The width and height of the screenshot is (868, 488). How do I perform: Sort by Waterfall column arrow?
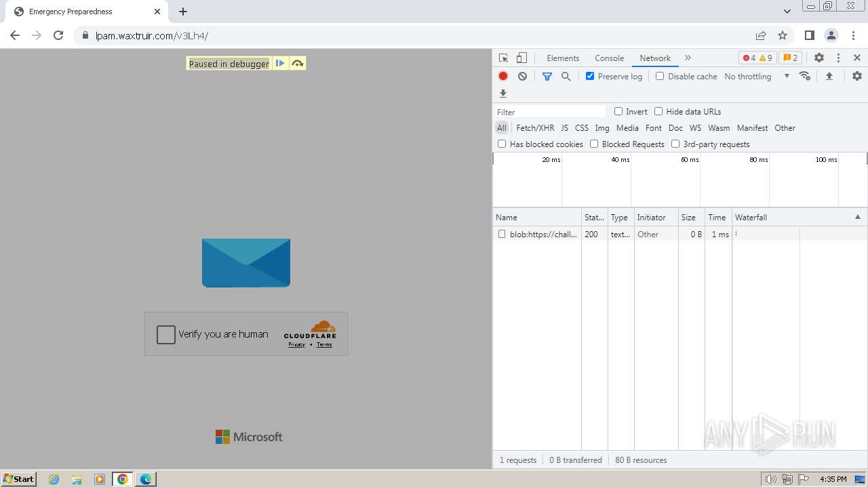(857, 217)
